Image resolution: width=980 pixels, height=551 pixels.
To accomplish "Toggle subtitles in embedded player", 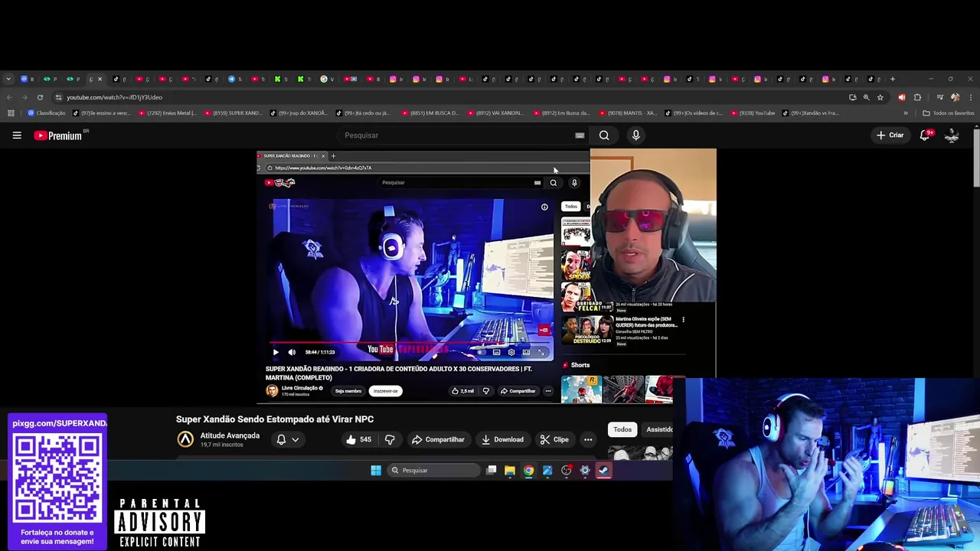I will (496, 352).
